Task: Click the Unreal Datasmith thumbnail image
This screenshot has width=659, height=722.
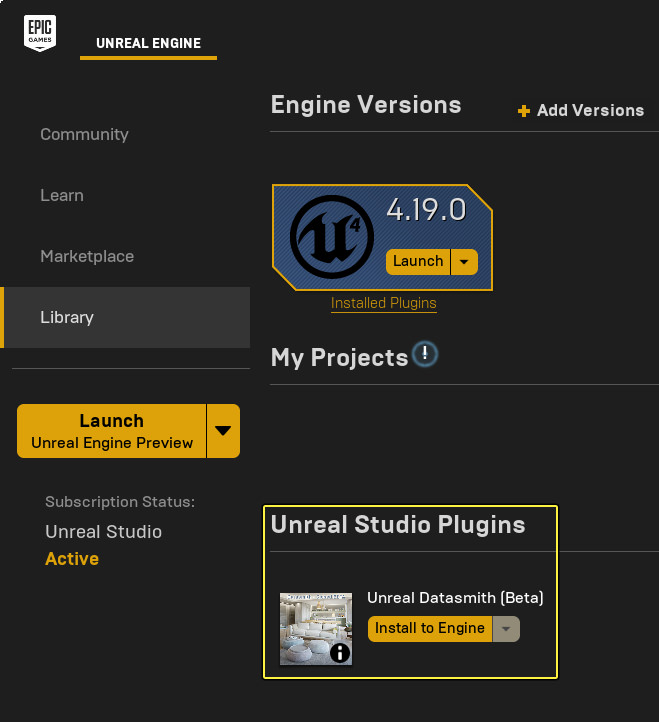Action: click(x=316, y=629)
